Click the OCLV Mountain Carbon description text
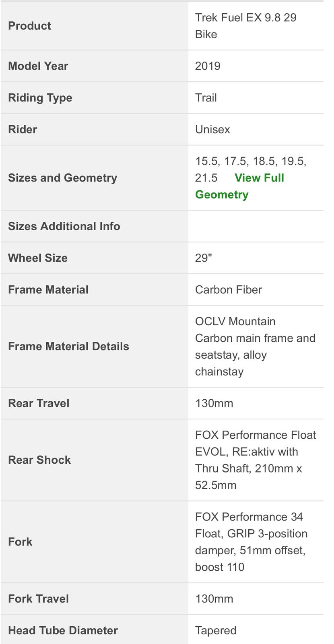Image resolution: width=334 pixels, height=644 pixels. [255, 347]
